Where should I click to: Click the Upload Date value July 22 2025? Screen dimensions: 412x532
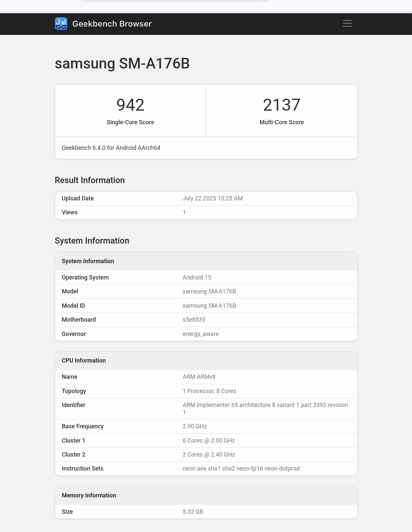[x=212, y=198]
